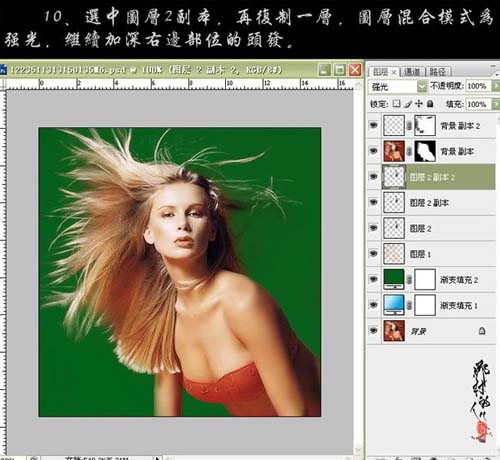Expand the opacity 不透明度 slider arrow
Screen dimensions: 500x460
(x=496, y=86)
